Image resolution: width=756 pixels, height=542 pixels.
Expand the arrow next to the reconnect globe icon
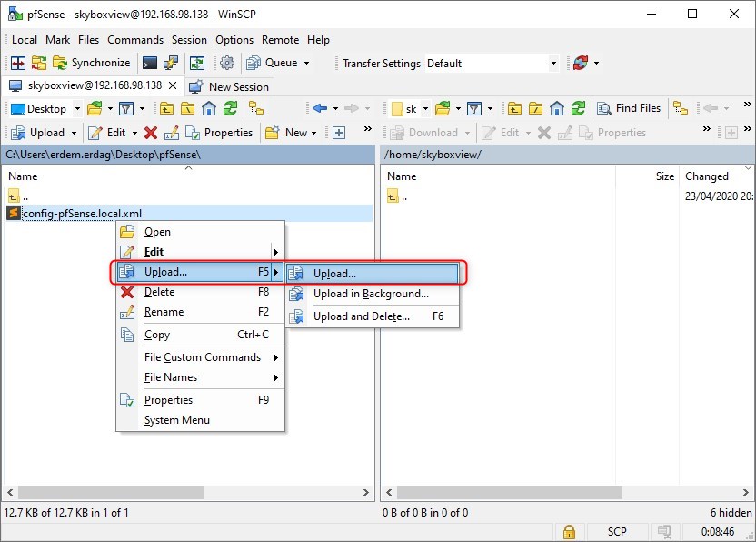596,63
